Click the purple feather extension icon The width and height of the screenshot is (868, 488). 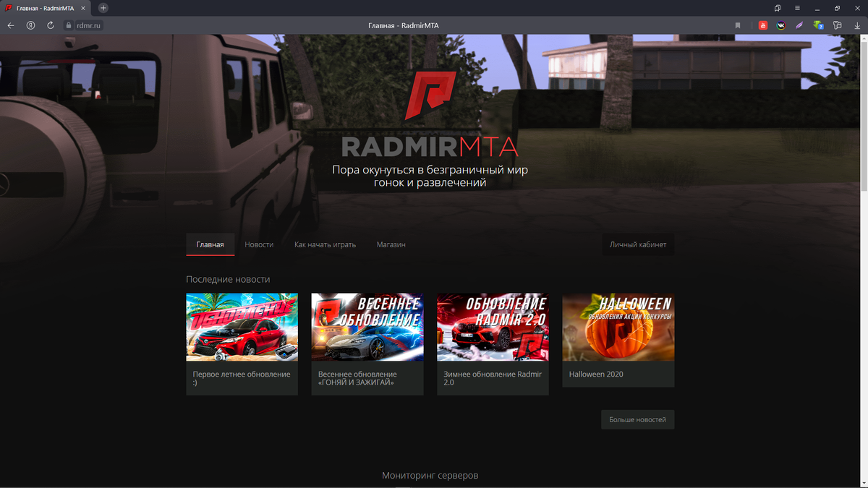tap(799, 25)
